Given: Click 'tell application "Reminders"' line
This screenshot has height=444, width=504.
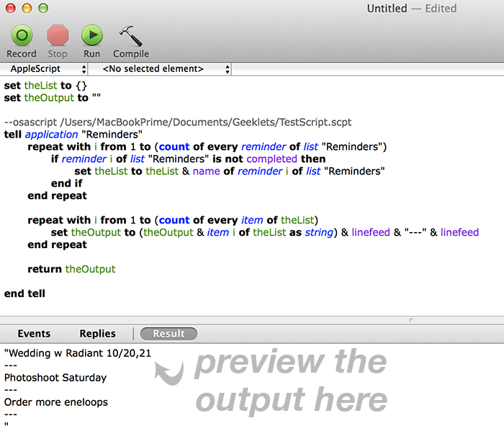Looking at the screenshot, I should click(x=73, y=135).
